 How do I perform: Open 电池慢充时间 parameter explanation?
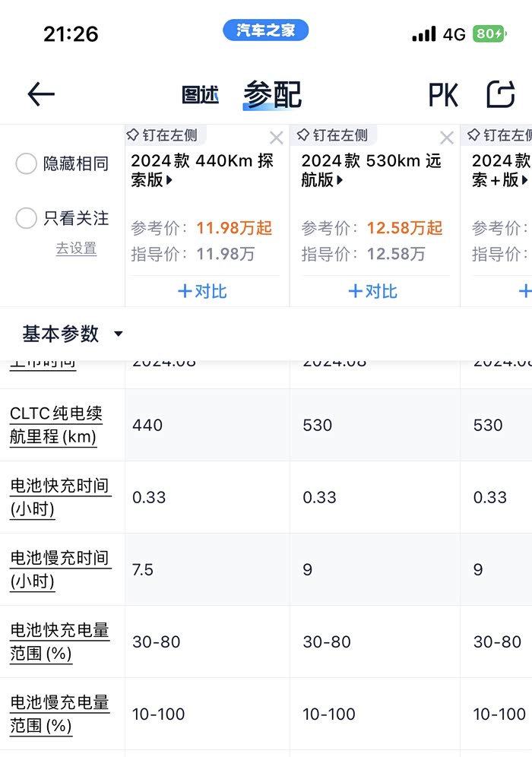click(59, 569)
